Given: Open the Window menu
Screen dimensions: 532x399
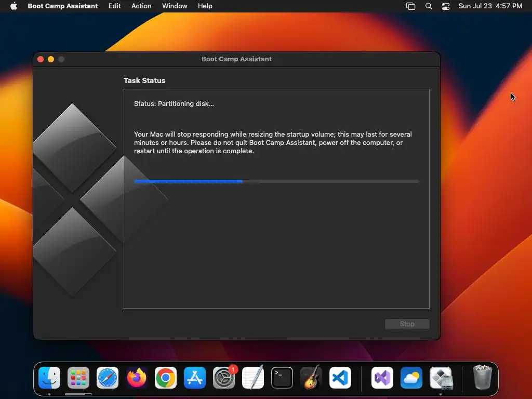Looking at the screenshot, I should pos(175,6).
